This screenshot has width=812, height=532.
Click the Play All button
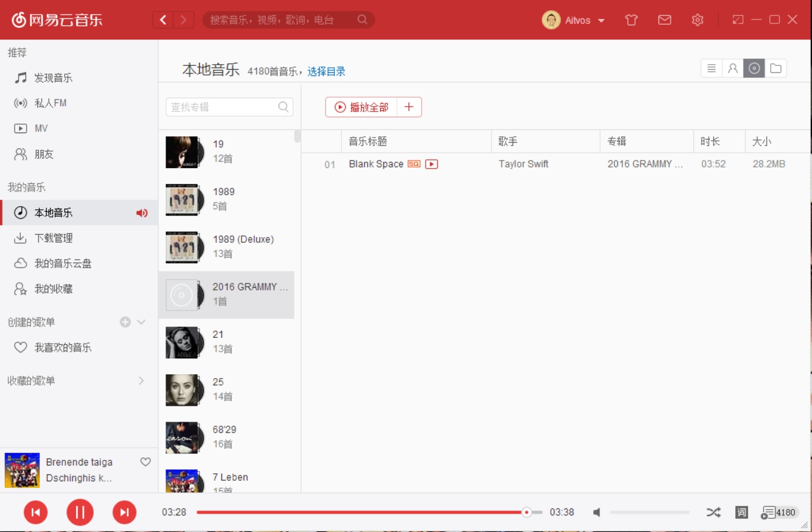pos(362,107)
